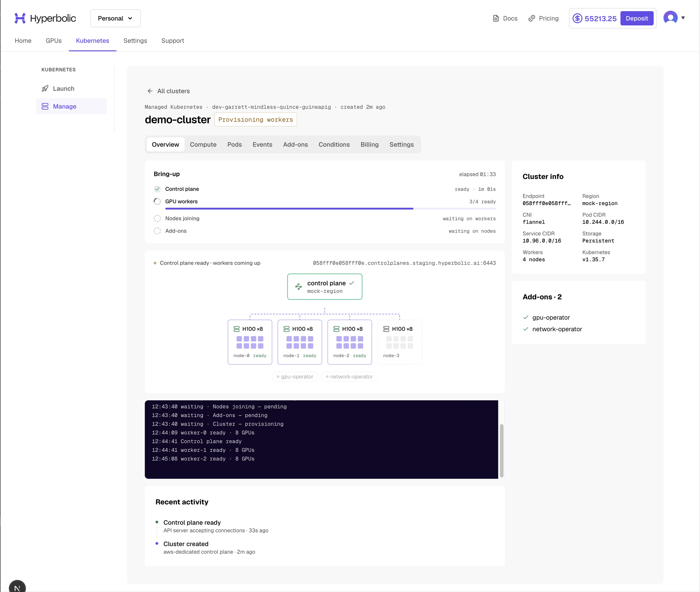Open the Support nav tab

click(173, 41)
